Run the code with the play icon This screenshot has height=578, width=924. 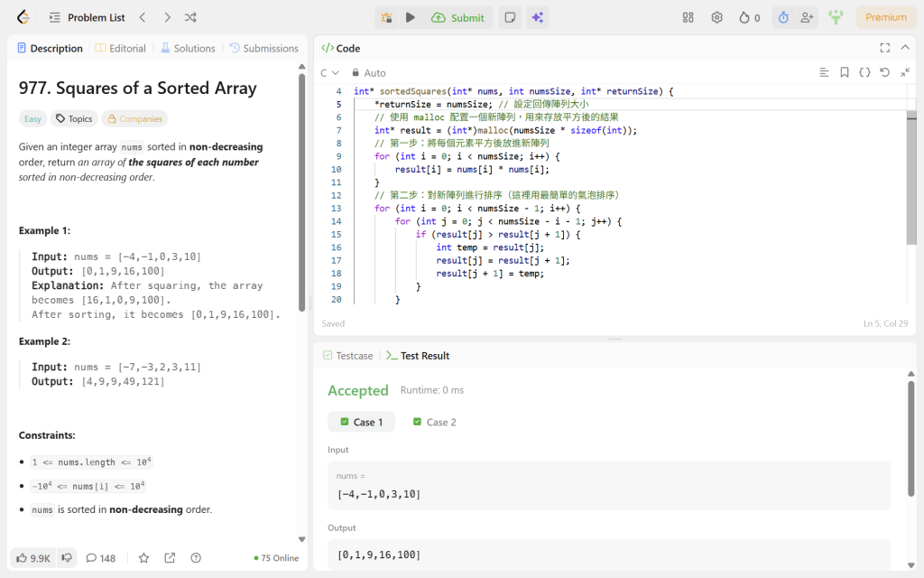point(411,17)
